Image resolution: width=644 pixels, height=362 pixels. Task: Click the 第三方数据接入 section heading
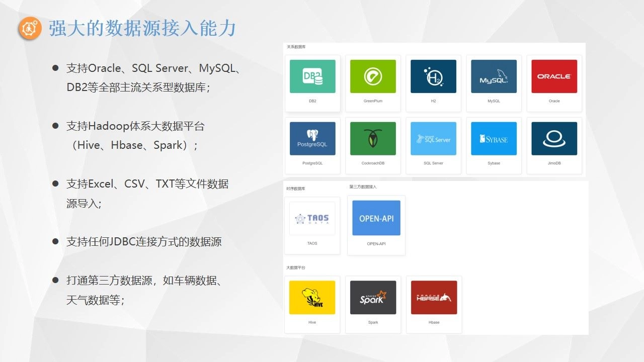point(363,187)
